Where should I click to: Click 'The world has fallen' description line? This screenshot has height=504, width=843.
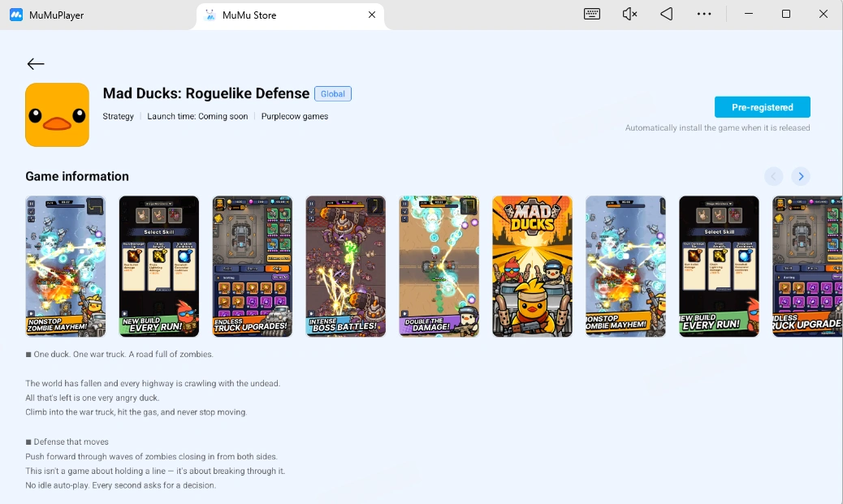click(x=153, y=383)
